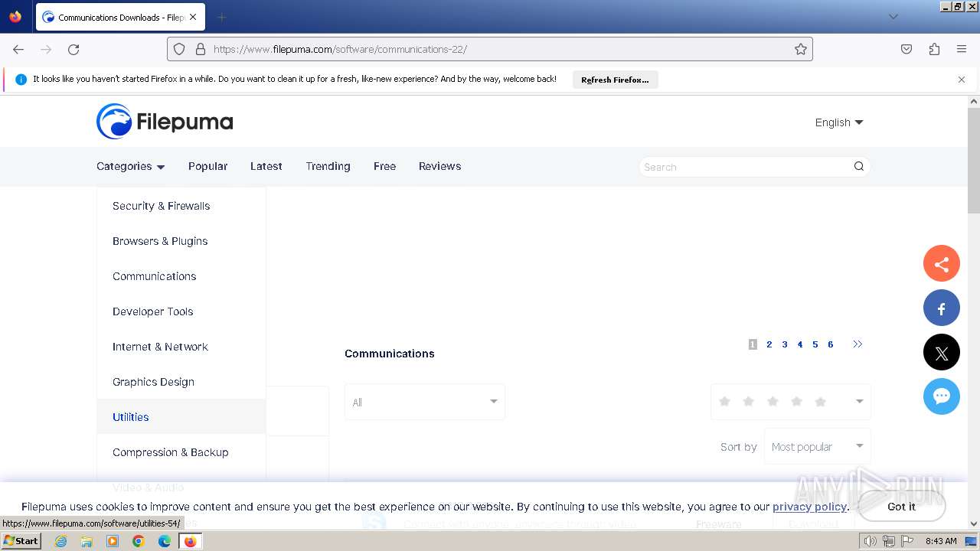This screenshot has height=551, width=980.
Task: Go back with the browser back arrow
Action: pyautogui.click(x=18, y=49)
